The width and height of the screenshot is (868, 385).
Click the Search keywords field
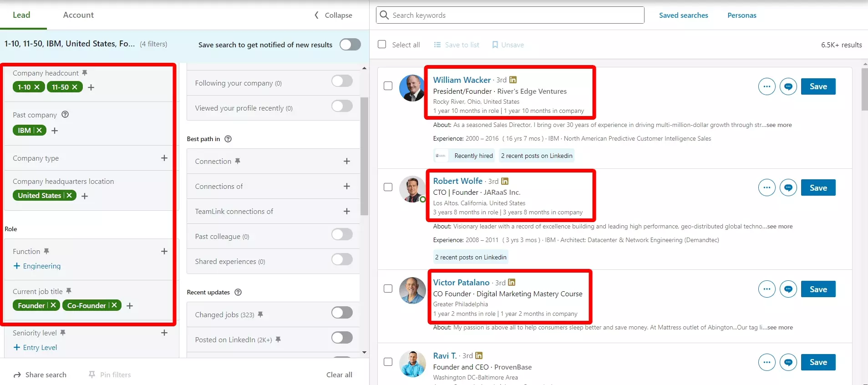[510, 15]
